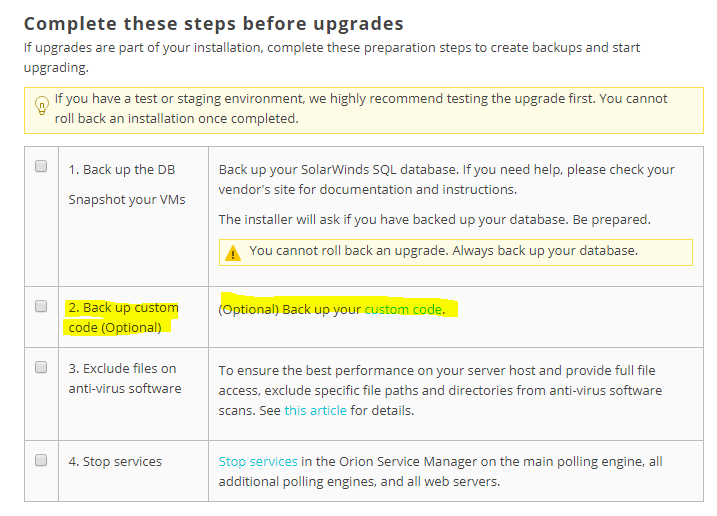Screen dimensions: 717x516
Task: Click the '1. Back up the DB' step label
Action: (x=122, y=170)
